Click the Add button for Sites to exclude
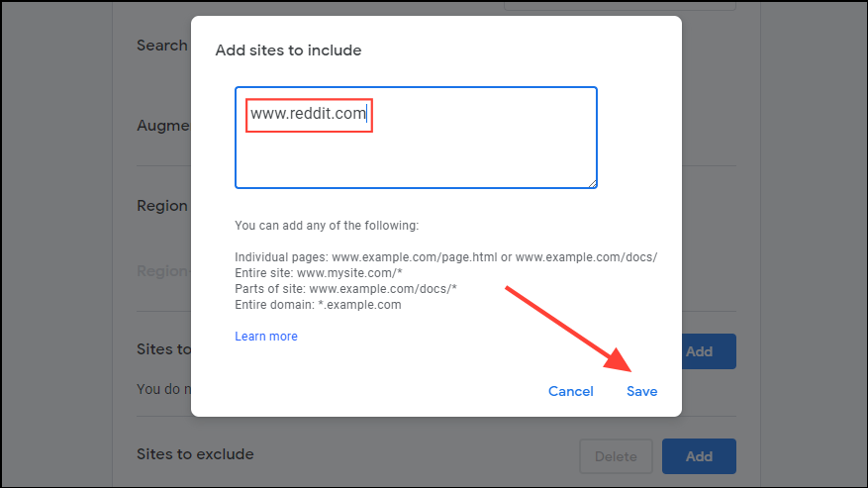The image size is (868, 488). point(699,456)
